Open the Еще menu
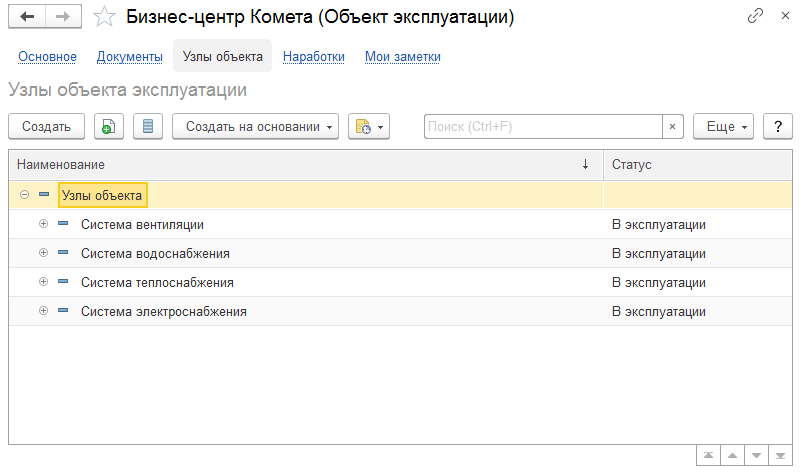The width and height of the screenshot is (807, 475). click(x=723, y=127)
